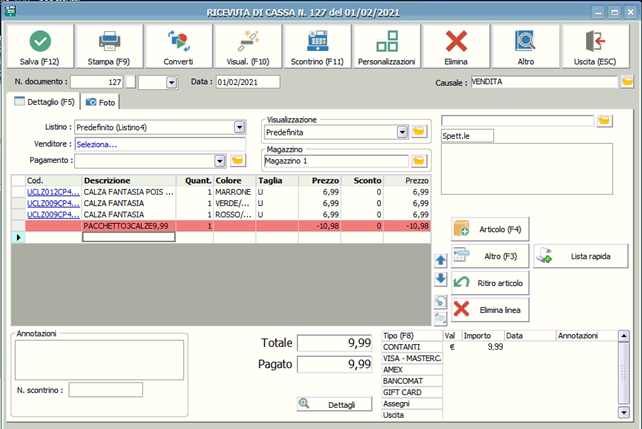
Task: Save the receipt with Salva (F12)
Action: (x=40, y=46)
